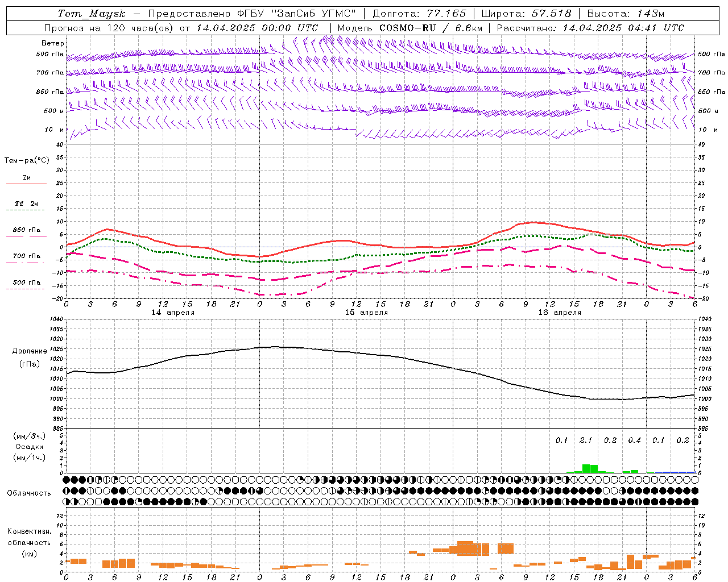Select the Давление pressure panel label

pyautogui.click(x=30, y=351)
